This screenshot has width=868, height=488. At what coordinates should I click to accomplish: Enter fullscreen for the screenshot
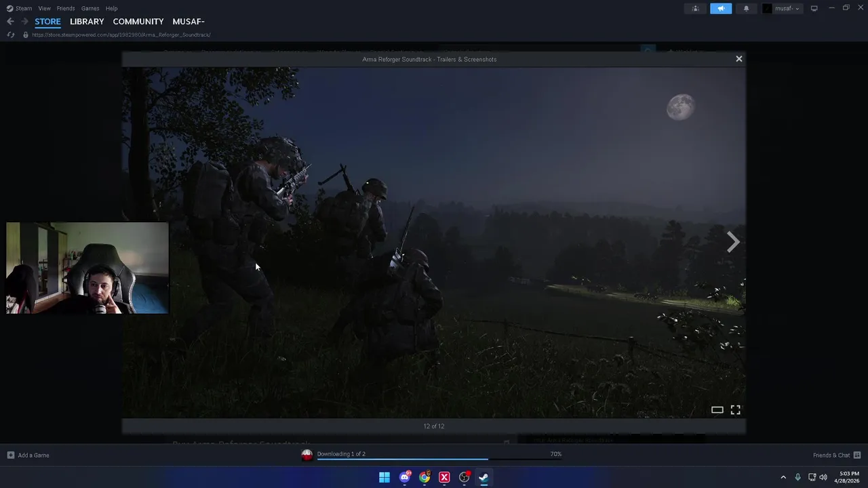click(x=735, y=410)
